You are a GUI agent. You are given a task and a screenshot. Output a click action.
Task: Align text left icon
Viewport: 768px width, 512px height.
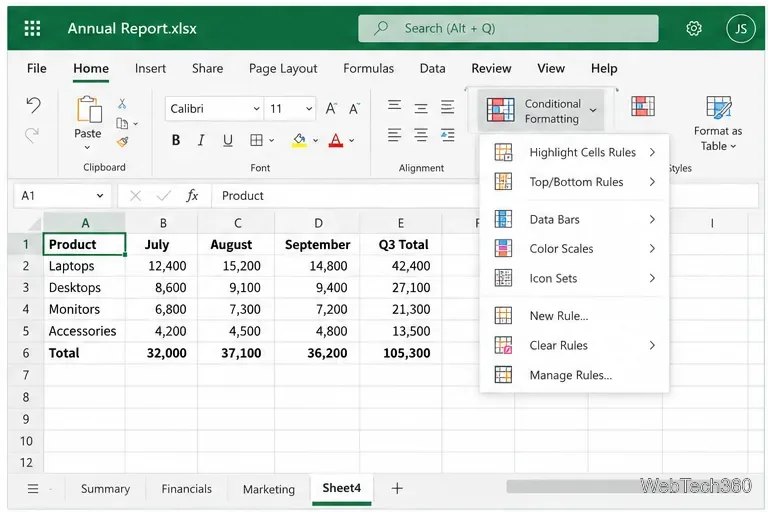(x=395, y=134)
